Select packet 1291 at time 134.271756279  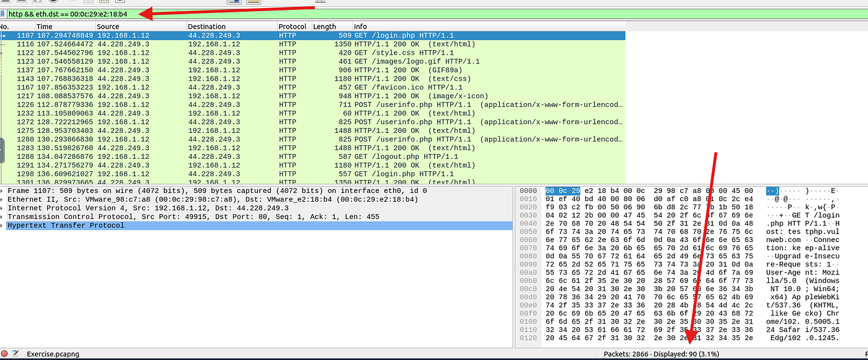click(312, 166)
